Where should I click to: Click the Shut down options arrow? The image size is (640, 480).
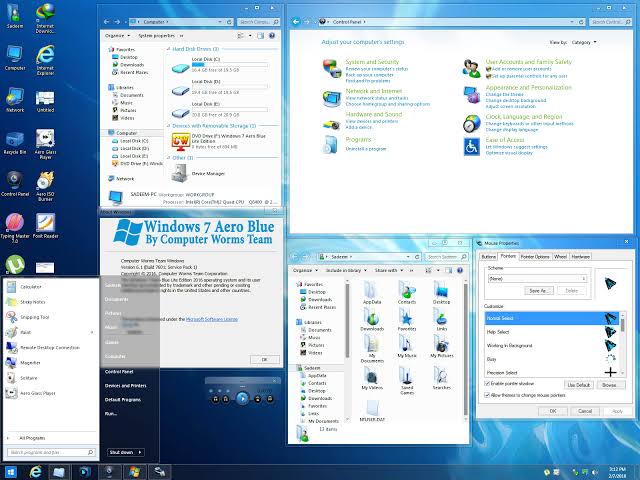click(x=140, y=452)
